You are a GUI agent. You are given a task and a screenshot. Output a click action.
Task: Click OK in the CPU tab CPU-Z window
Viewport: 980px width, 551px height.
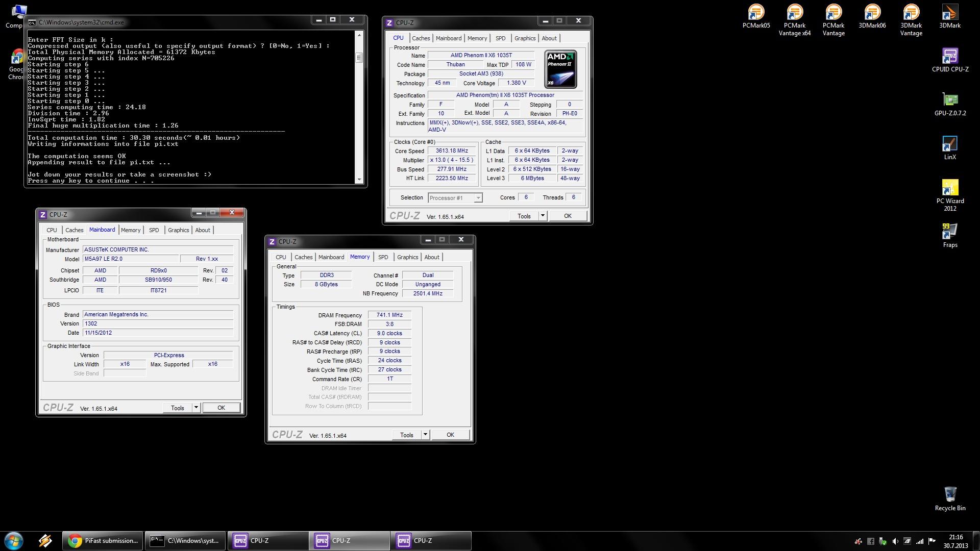[568, 216]
